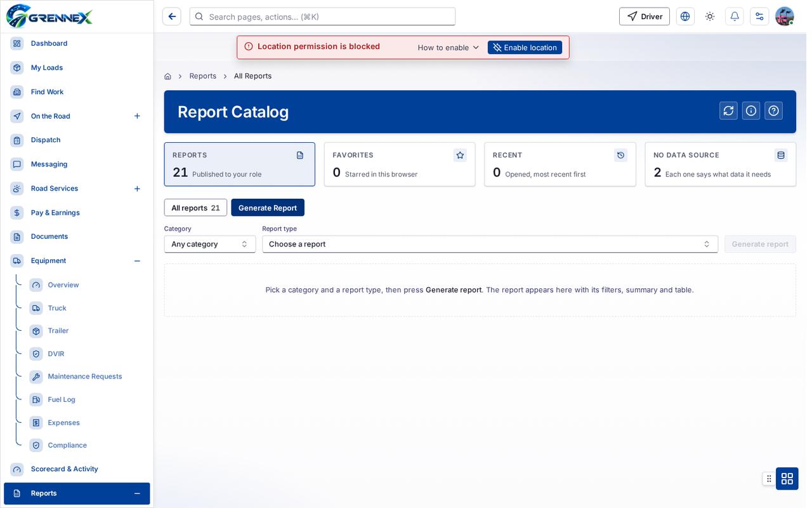The height and width of the screenshot is (508, 812).
Task: Expand Road Services submenu plus
Action: [137, 189]
